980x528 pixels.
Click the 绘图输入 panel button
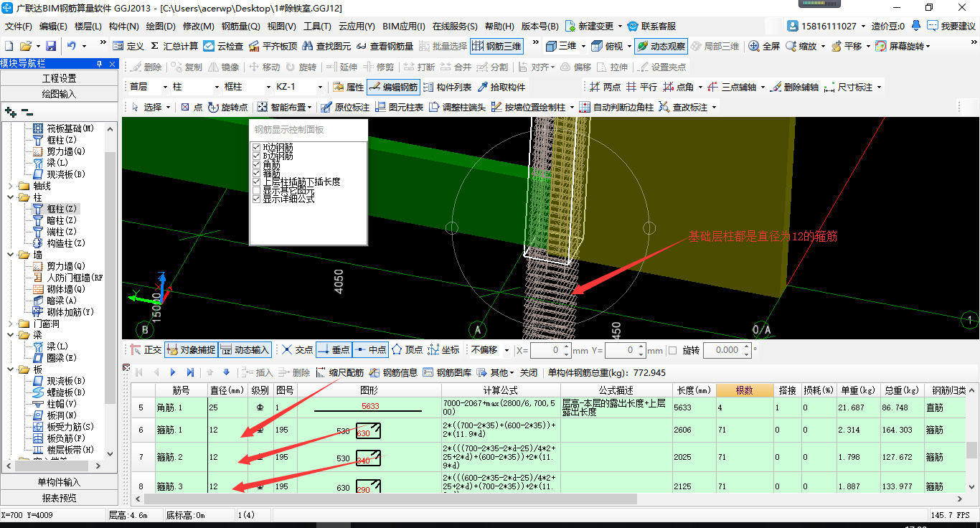59,94
